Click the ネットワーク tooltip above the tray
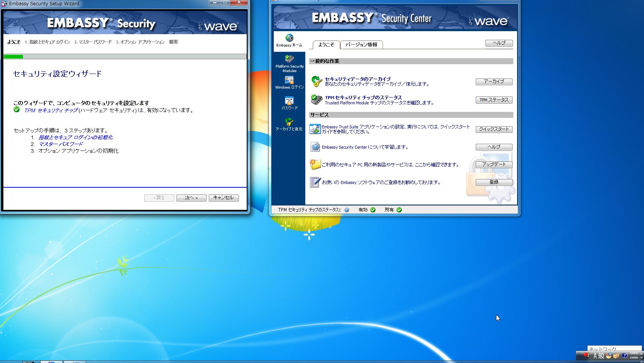The width and height of the screenshot is (644, 363). (614, 349)
